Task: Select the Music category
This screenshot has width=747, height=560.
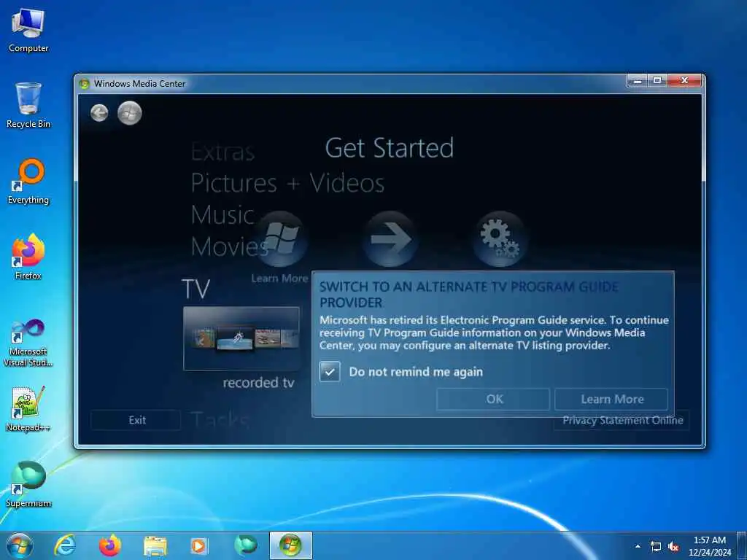Action: click(x=222, y=215)
